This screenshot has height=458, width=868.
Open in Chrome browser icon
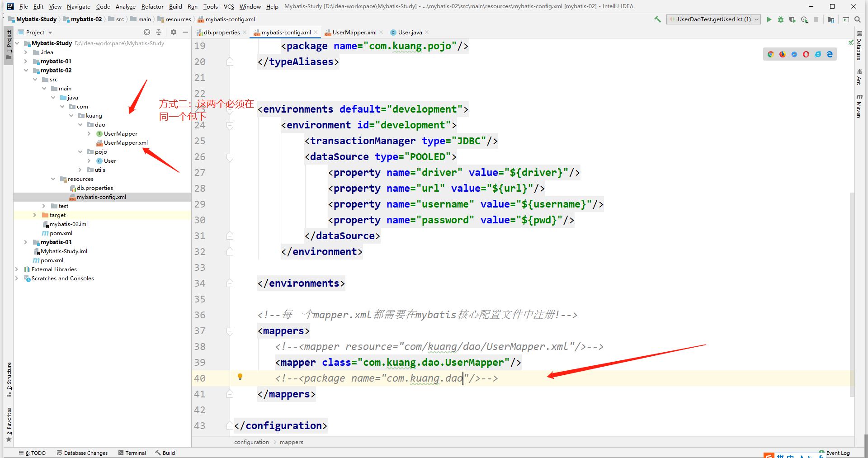771,54
